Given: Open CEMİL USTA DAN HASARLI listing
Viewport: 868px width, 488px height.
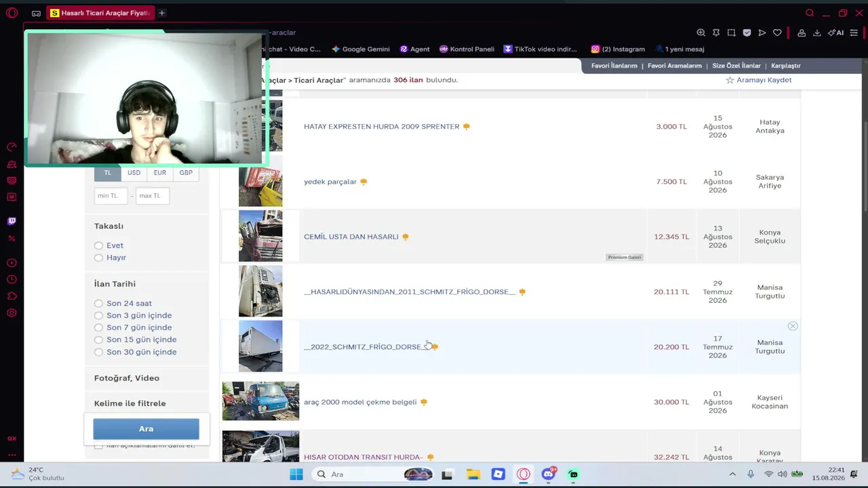Looking at the screenshot, I should [x=351, y=237].
